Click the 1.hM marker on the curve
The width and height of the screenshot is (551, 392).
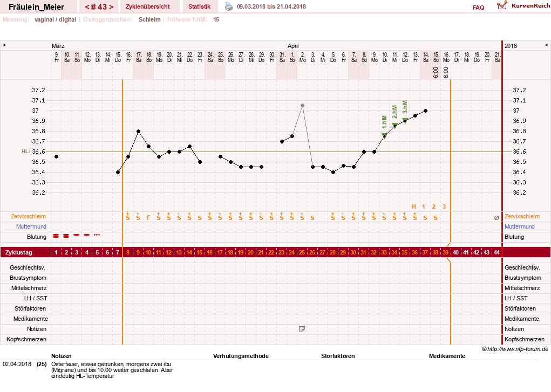coord(384,136)
